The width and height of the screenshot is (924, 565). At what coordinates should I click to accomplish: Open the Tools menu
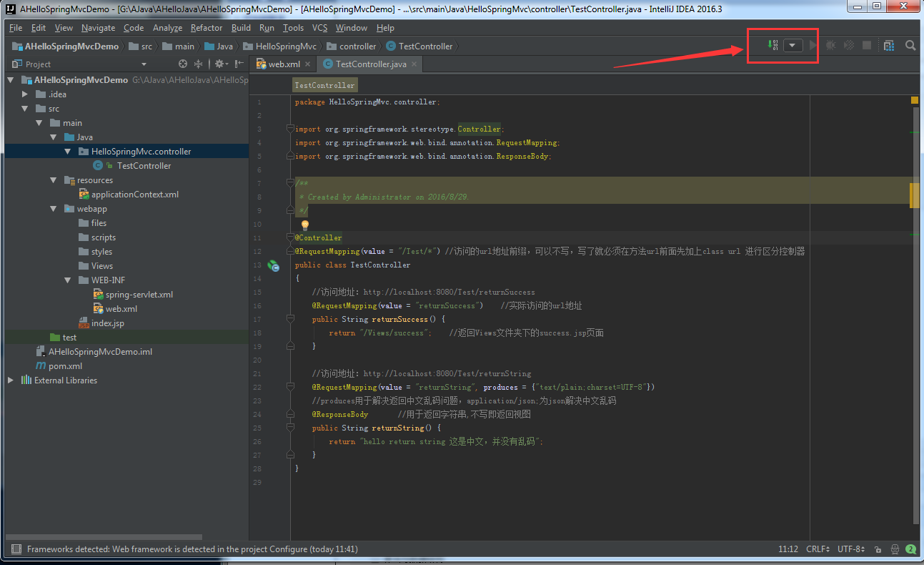click(x=293, y=27)
